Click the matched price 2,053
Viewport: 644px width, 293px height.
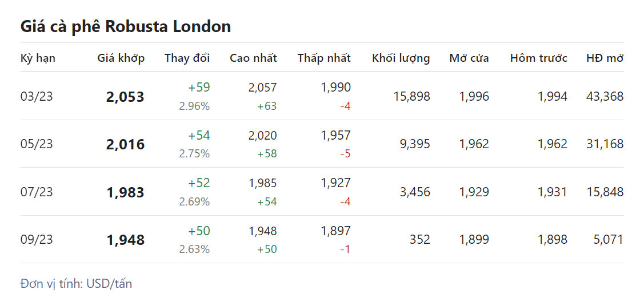(x=125, y=97)
